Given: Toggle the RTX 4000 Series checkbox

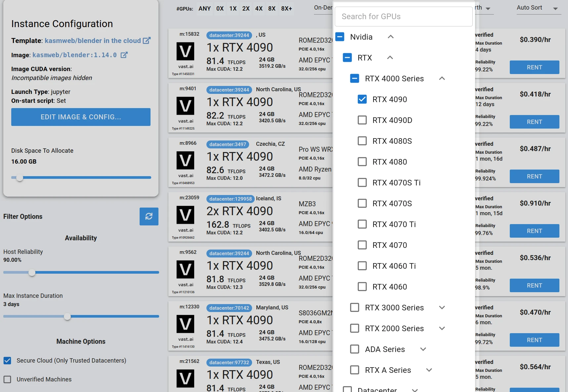Looking at the screenshot, I should pyautogui.click(x=355, y=78).
